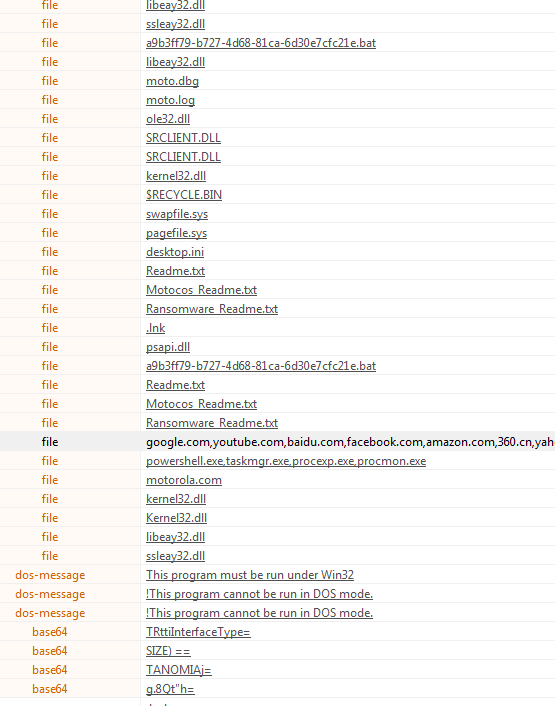Image resolution: width=555 pixels, height=706 pixels.
Task: Select the 'SIZE) ==' base64 value
Action: coord(168,651)
